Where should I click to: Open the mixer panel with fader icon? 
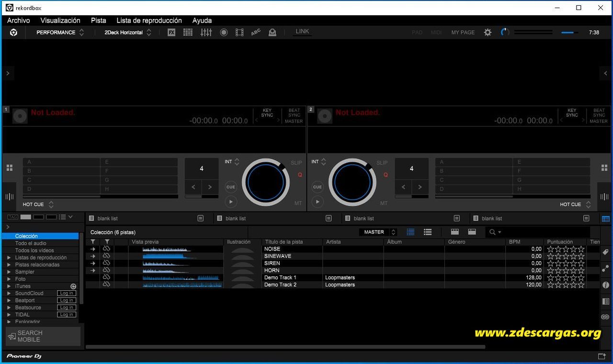pos(206,33)
